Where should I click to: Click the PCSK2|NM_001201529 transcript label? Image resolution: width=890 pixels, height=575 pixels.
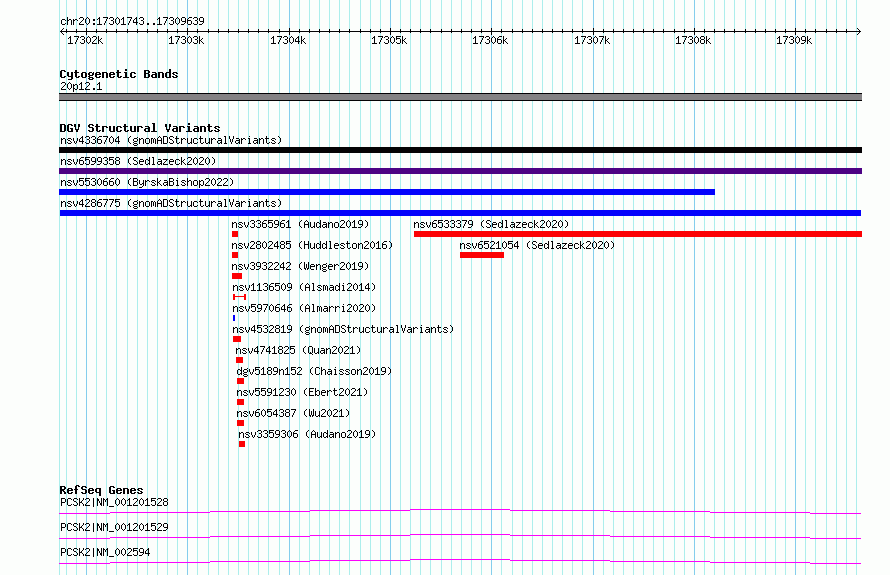114,527
